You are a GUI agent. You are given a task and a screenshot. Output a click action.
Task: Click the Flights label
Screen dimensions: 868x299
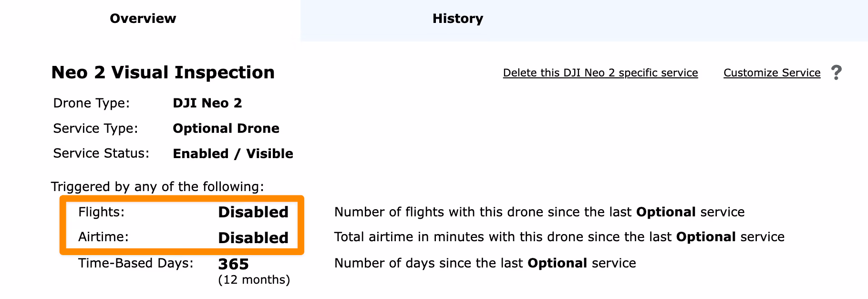point(102,212)
